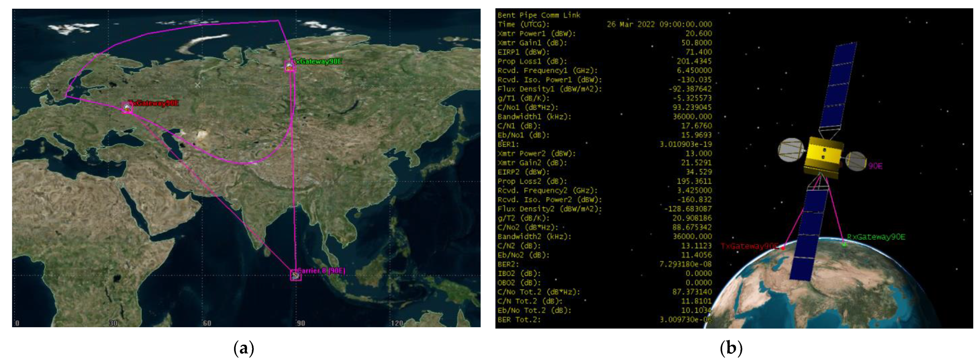Click the right grey antenna dish beside the 90E label
This screenshot has width=980, height=363.
pos(856,161)
